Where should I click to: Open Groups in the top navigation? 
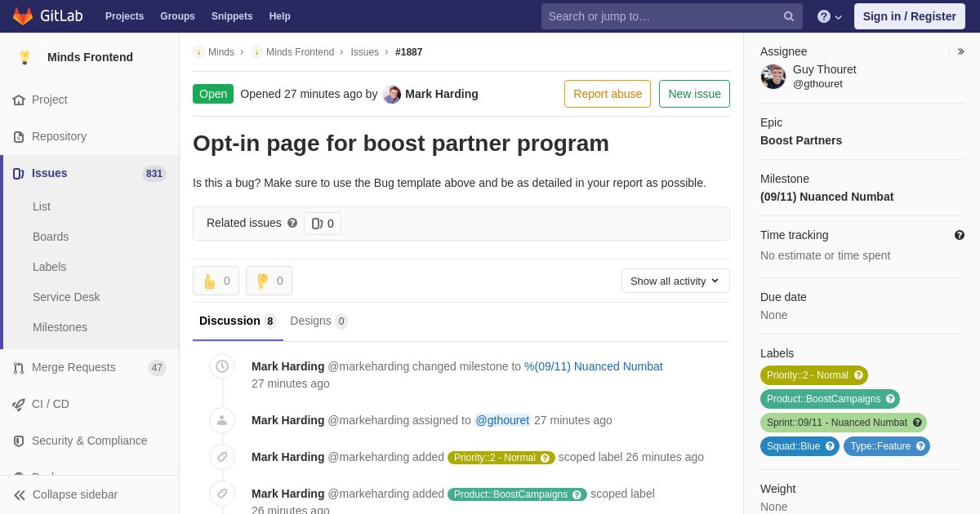pyautogui.click(x=177, y=16)
